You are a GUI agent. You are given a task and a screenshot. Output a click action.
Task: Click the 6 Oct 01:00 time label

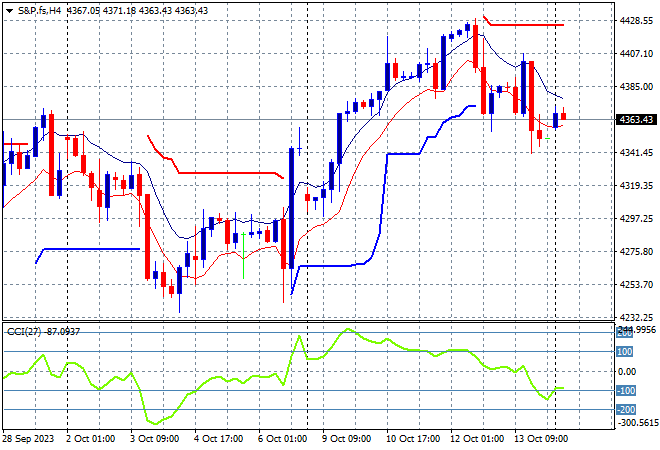(282, 439)
